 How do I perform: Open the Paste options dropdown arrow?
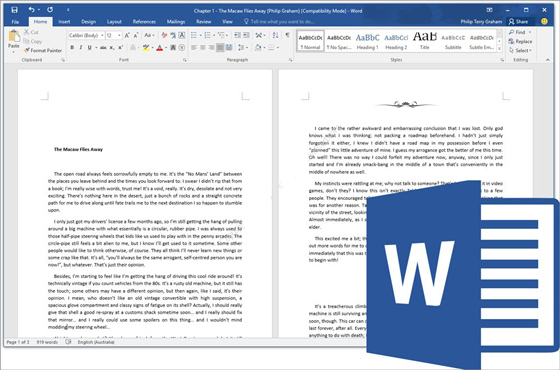pyautogui.click(x=14, y=52)
